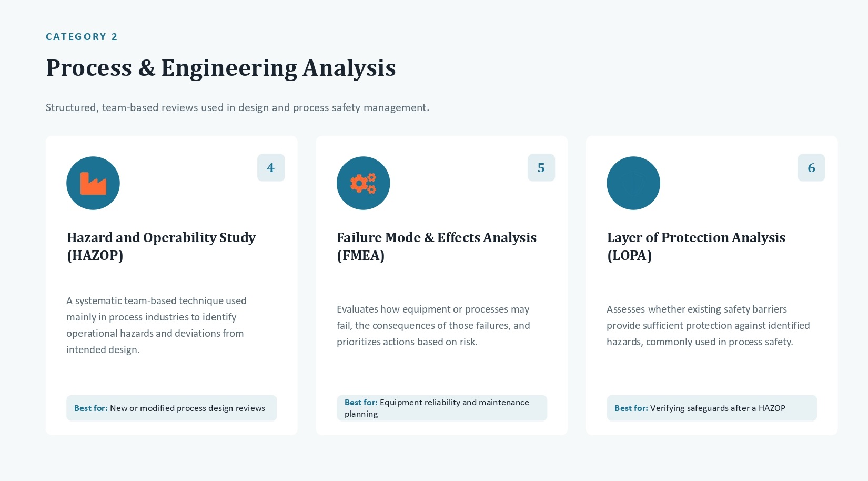Click the 'Best for:' label in the HAZOP card
Image resolution: width=868 pixels, height=481 pixels.
point(91,408)
